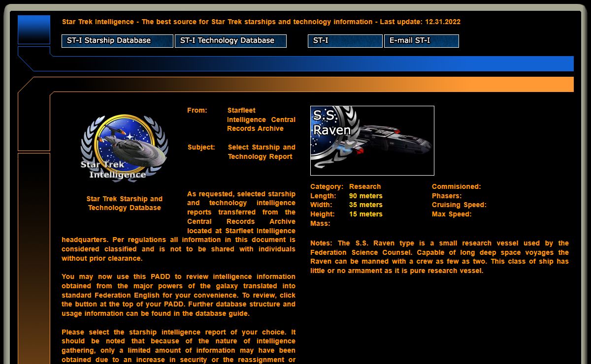This screenshot has height=364, width=591.
Task: Click the 'Subject:' label
Action: [x=201, y=147]
